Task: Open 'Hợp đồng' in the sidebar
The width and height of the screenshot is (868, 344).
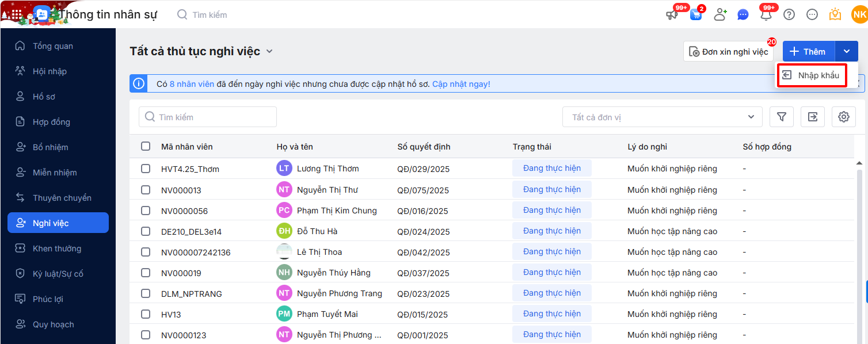Action: pyautogui.click(x=51, y=122)
